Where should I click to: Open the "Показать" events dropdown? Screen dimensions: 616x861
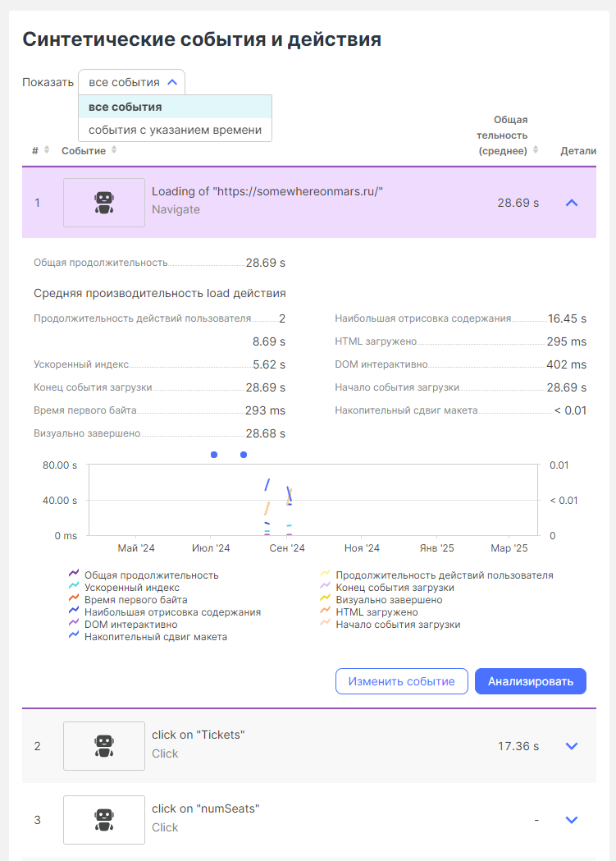click(131, 82)
